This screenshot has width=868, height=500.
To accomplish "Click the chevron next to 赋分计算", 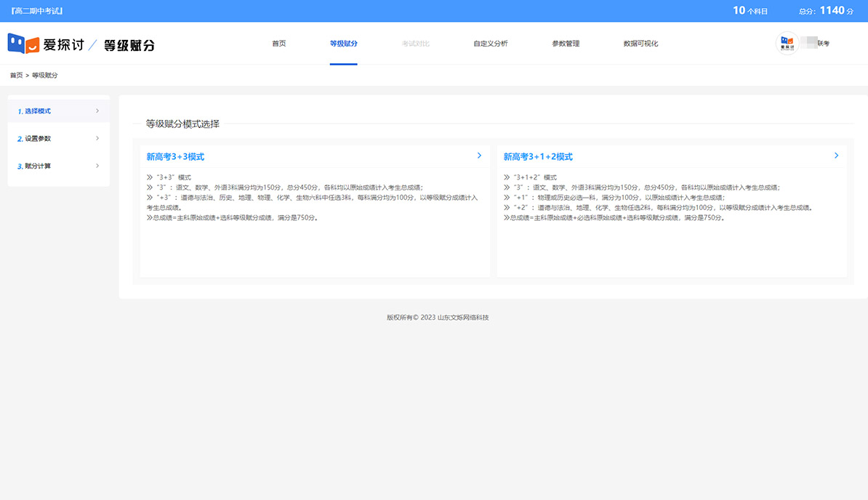I will click(x=97, y=166).
